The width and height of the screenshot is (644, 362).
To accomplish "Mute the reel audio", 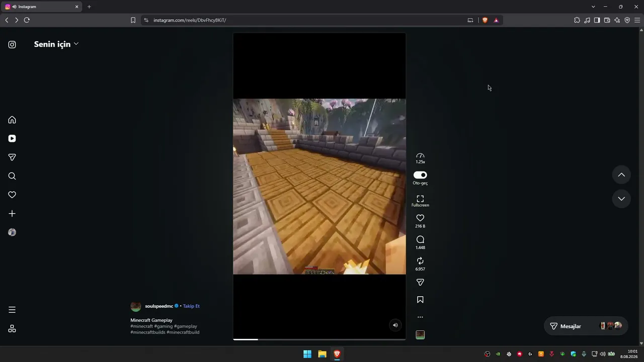I will (395, 325).
